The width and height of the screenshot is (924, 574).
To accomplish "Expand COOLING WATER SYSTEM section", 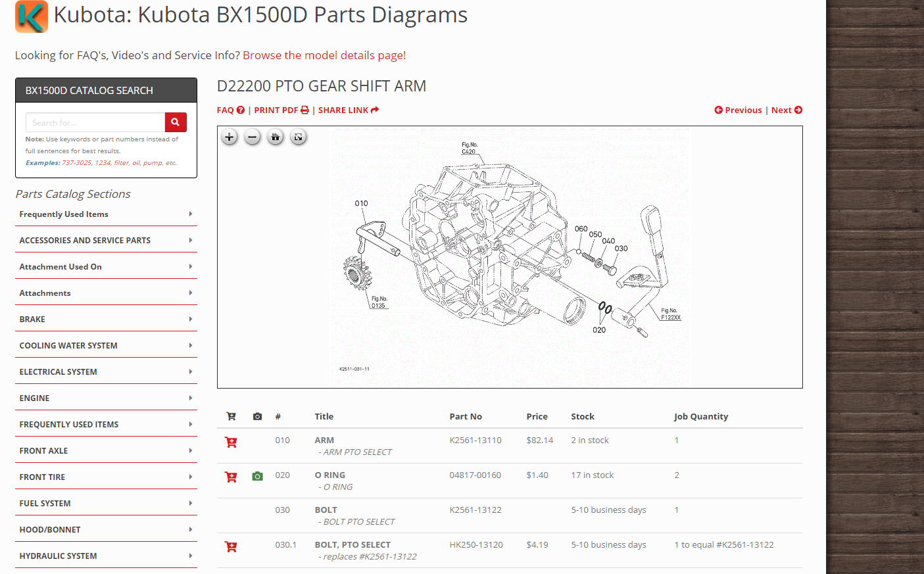I will pyautogui.click(x=106, y=345).
